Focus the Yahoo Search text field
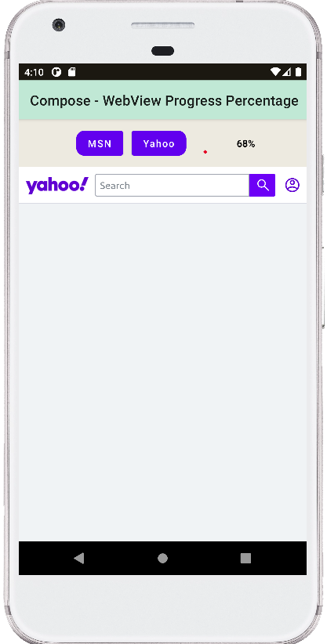 [x=172, y=185]
